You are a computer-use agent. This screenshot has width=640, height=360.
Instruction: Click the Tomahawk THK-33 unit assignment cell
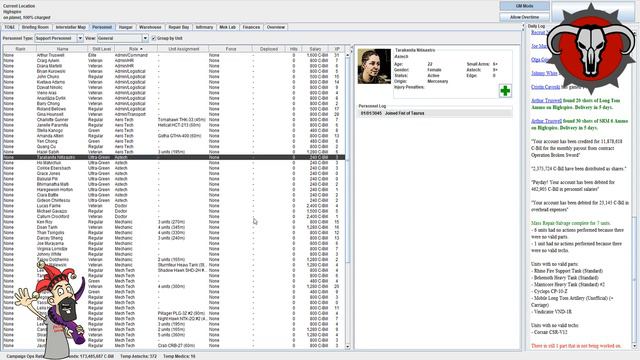(182, 120)
